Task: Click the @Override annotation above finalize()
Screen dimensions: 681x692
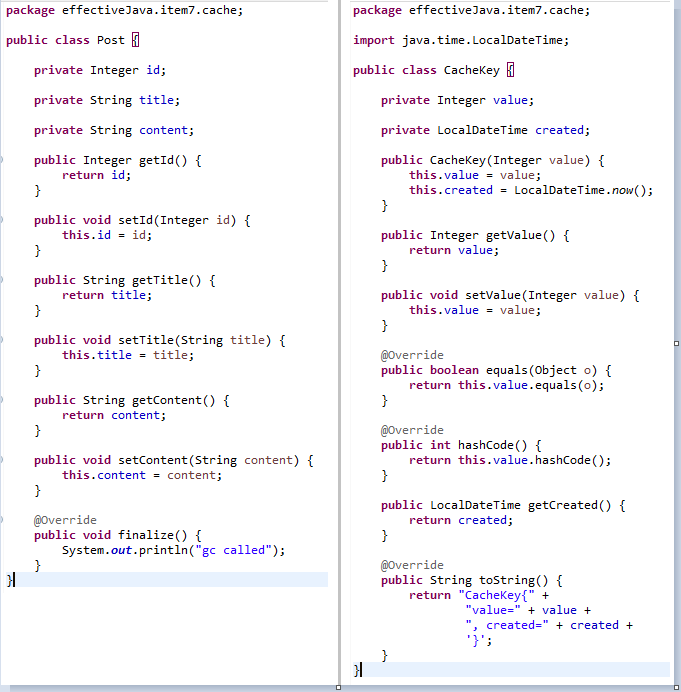Action: (65, 520)
